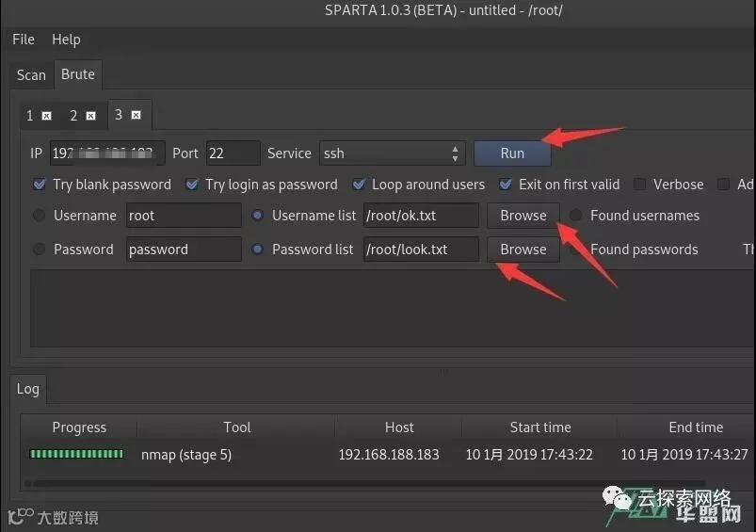Click end time 17:43:27 cell
The height and width of the screenshot is (532, 756).
pyautogui.click(x=684, y=455)
